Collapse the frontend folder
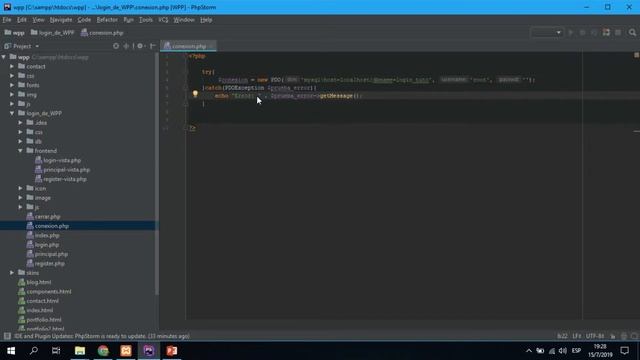 [20, 151]
